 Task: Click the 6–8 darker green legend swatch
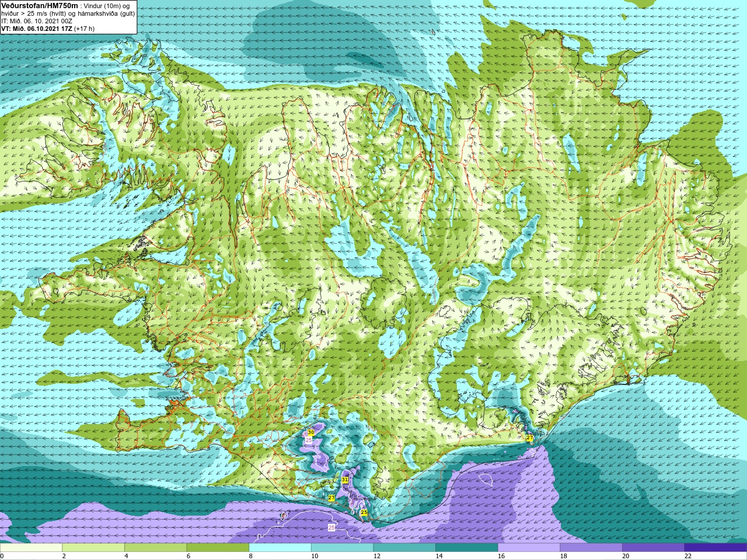pos(218,548)
